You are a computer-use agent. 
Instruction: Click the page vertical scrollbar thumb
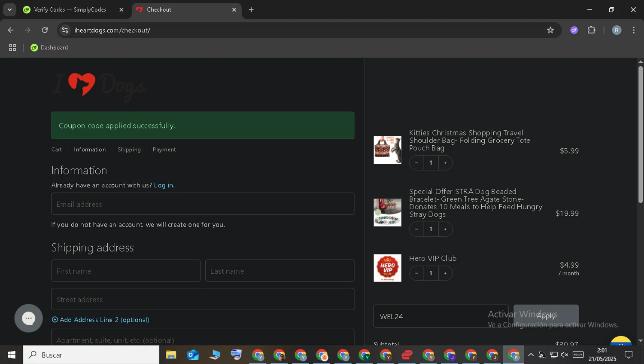click(x=641, y=135)
